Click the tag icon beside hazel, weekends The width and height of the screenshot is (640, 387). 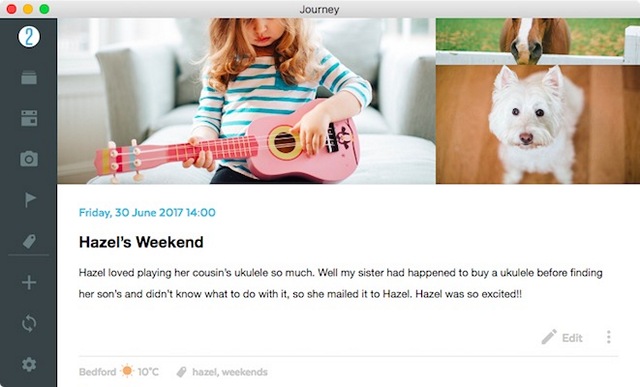pyautogui.click(x=182, y=372)
